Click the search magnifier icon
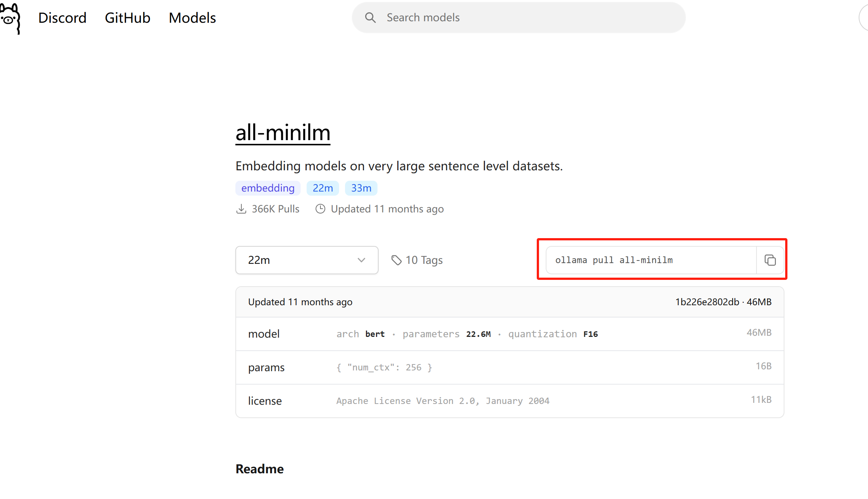The height and width of the screenshot is (499, 868). [x=370, y=18]
